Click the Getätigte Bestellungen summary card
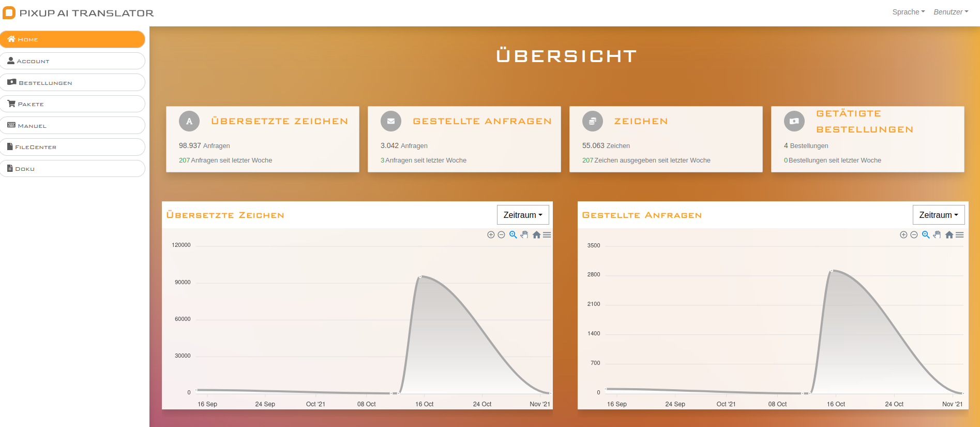 coord(867,139)
